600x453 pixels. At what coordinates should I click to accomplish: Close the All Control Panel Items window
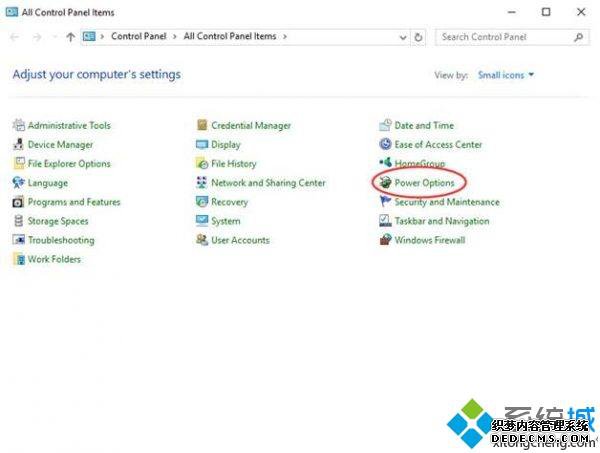click(581, 12)
